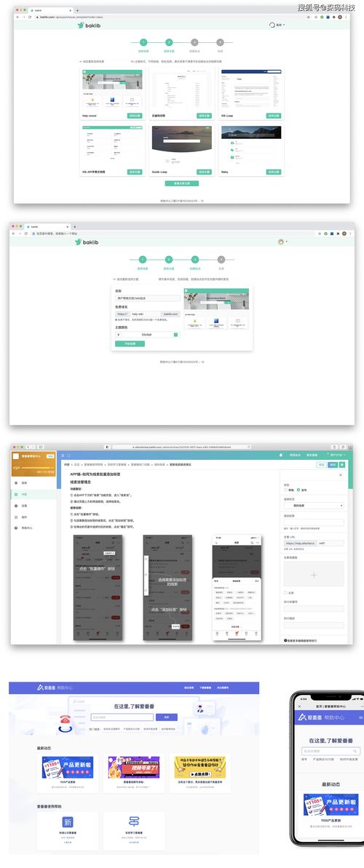Click the hamburger menu icon in editor header

63,455
